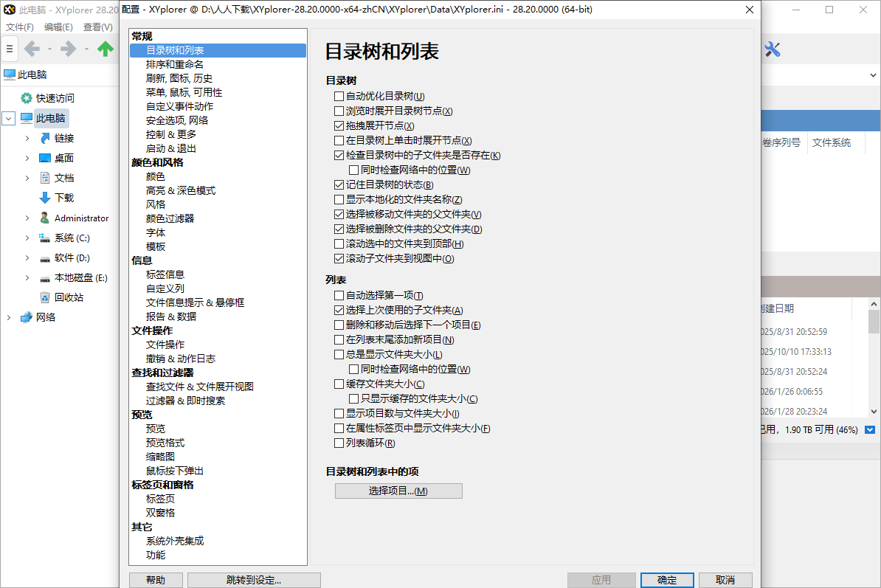The width and height of the screenshot is (881, 588).
Task: Open the wrench configuration tool icon
Action: (x=774, y=49)
